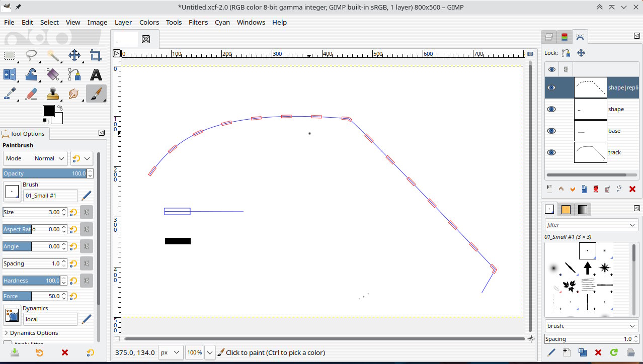Select the Color Picker tool
Image resolution: width=643 pixels, height=364 pixels.
pos(10,94)
